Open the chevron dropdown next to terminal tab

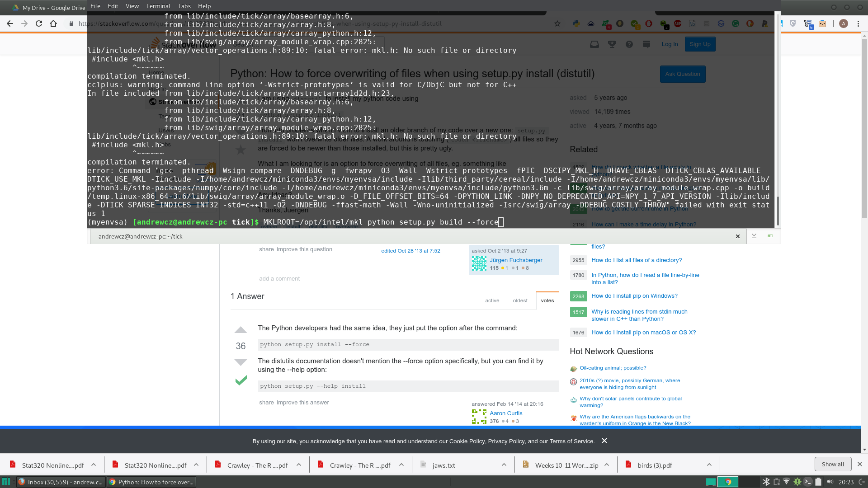tap(754, 236)
